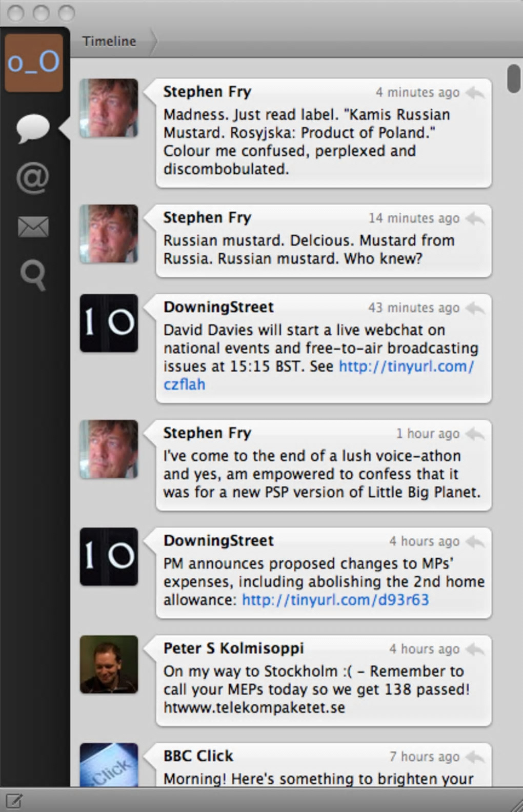Reply to Peter S Kolmisoppi's tweet
523x812 pixels.
click(475, 649)
